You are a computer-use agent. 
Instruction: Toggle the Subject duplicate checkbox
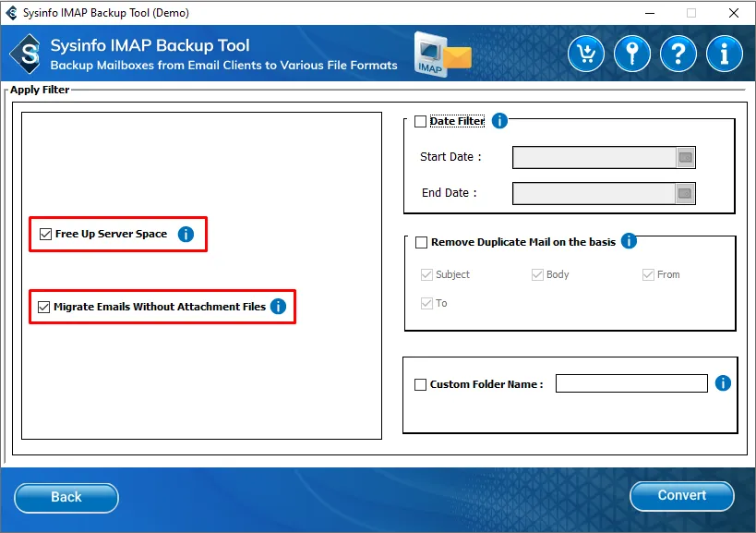click(426, 274)
